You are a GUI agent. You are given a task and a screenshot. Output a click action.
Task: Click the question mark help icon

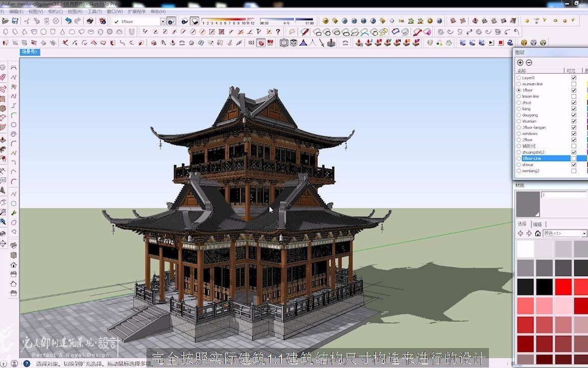(x=278, y=32)
